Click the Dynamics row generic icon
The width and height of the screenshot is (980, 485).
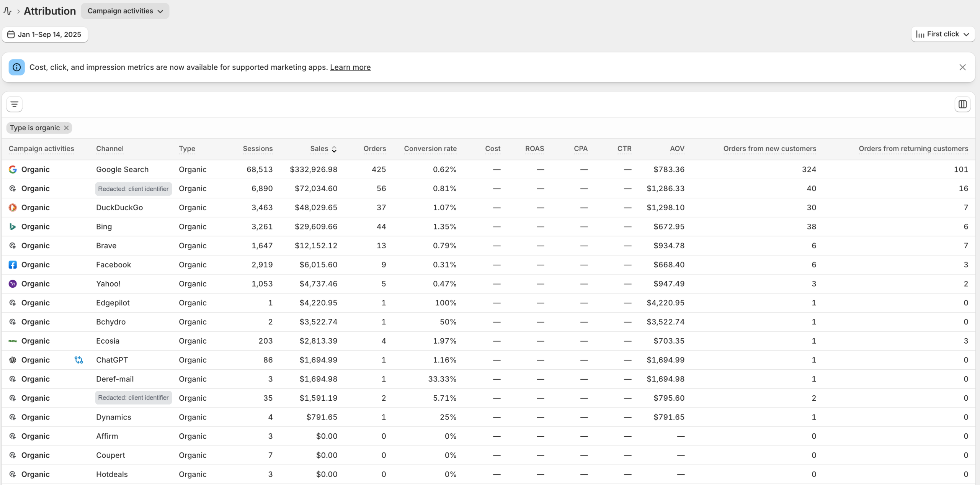pos(13,417)
